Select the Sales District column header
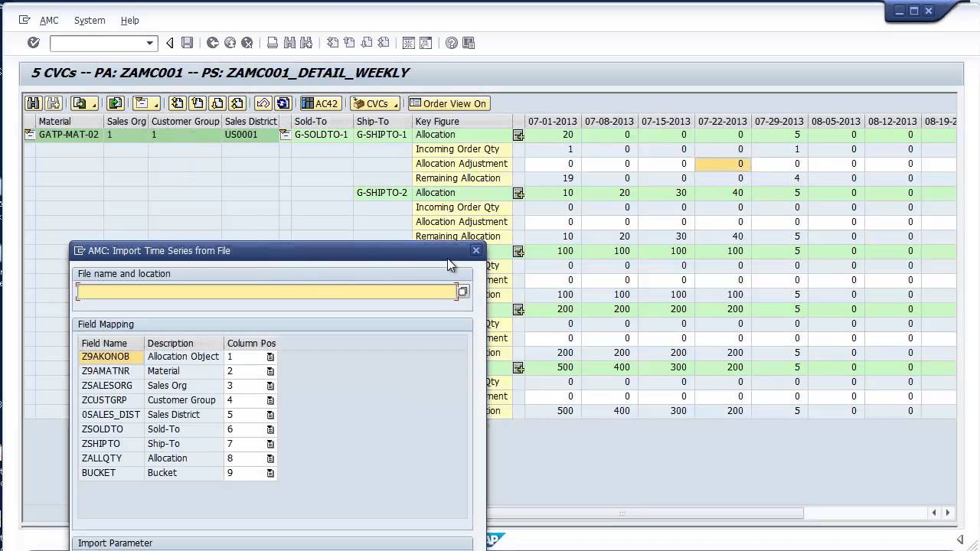 (x=250, y=121)
